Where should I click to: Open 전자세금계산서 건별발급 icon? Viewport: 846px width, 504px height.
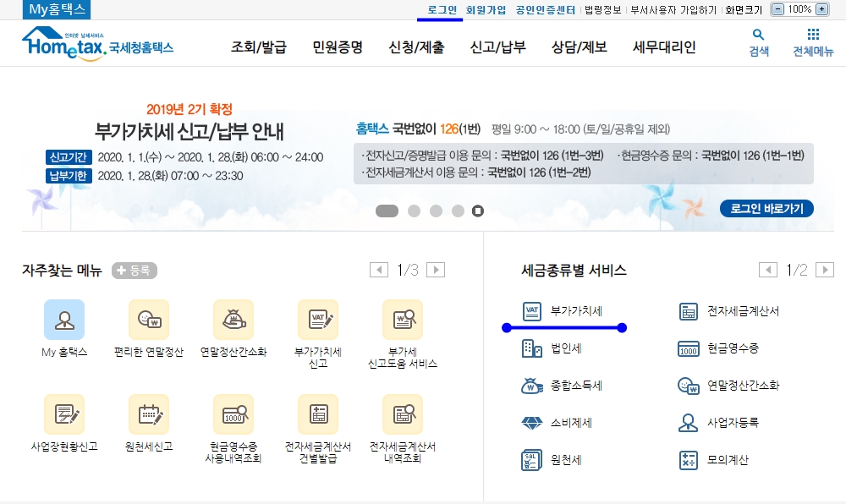point(318,414)
